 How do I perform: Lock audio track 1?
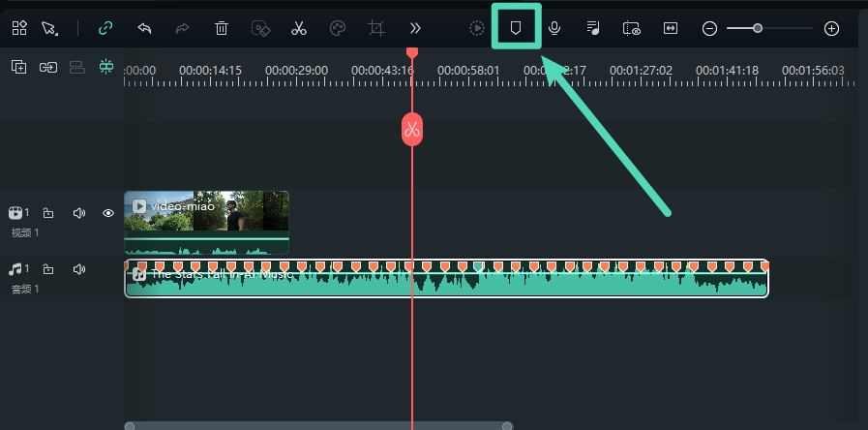pyautogui.click(x=48, y=270)
